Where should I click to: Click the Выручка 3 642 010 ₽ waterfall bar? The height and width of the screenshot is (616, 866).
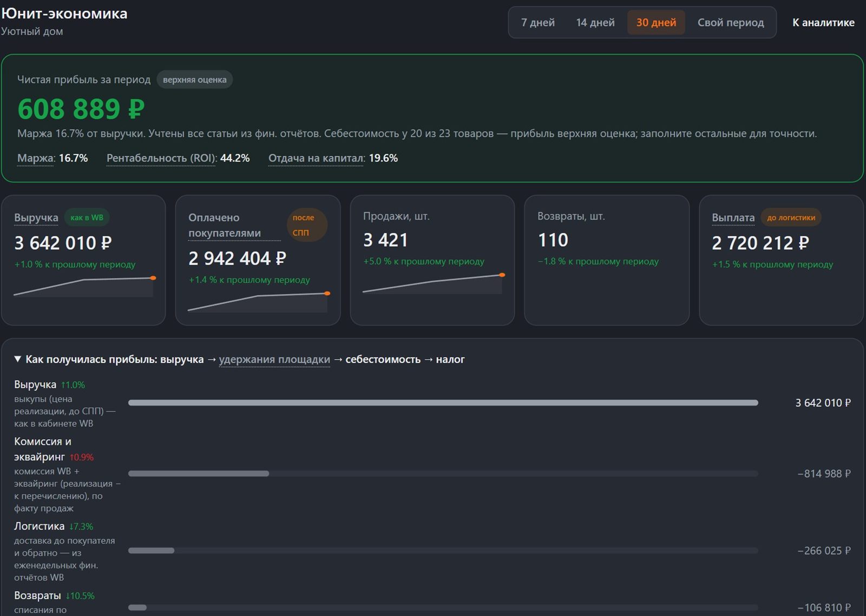(x=443, y=403)
